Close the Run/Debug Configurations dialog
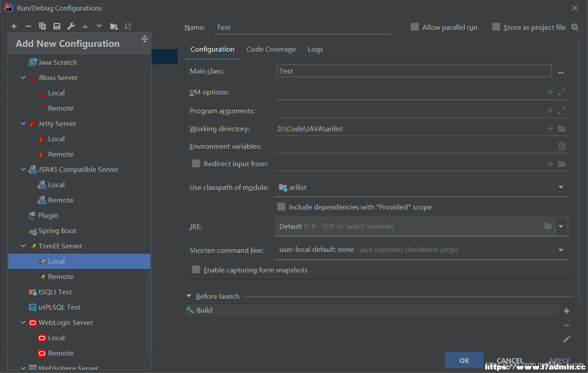The width and height of the screenshot is (588, 373). (574, 8)
